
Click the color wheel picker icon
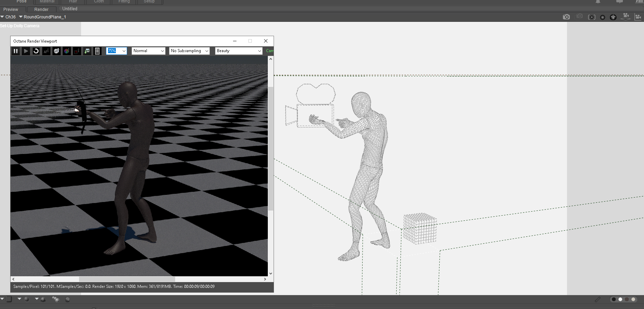coord(67,51)
